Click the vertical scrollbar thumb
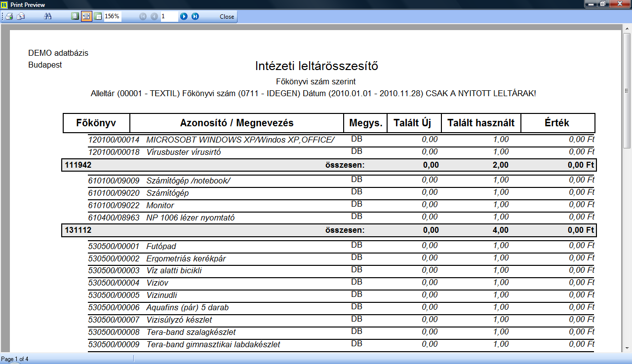The image size is (632, 364). tap(627, 91)
